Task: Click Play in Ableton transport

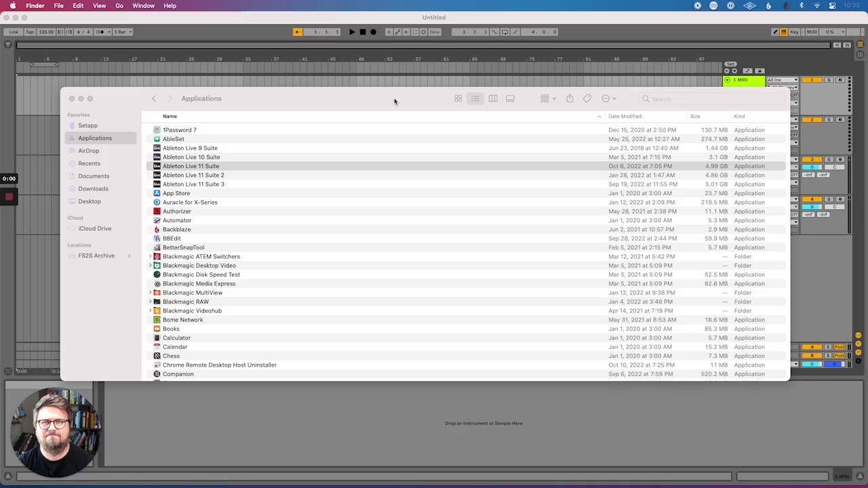Action: pyautogui.click(x=352, y=32)
